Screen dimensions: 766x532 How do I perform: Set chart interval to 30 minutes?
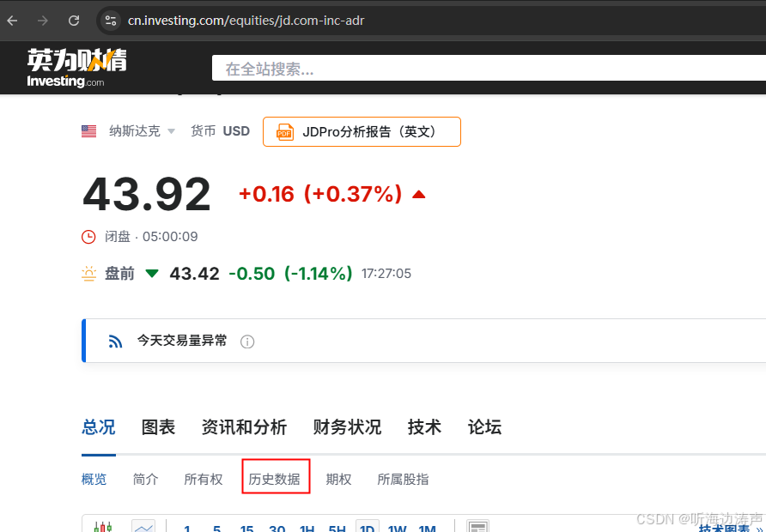[277, 529]
